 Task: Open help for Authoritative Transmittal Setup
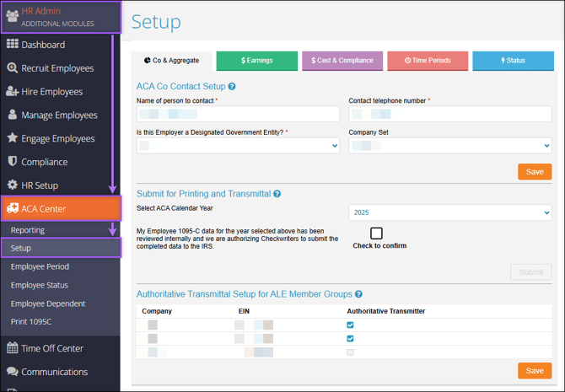coord(358,294)
